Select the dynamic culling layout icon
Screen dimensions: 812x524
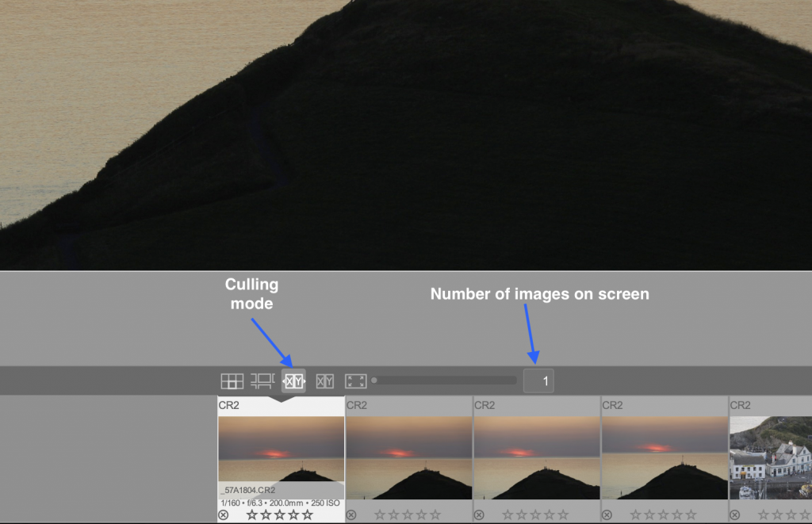click(325, 381)
